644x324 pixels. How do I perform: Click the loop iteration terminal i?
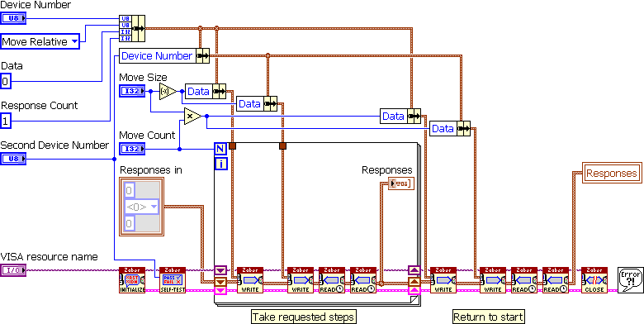220,164
